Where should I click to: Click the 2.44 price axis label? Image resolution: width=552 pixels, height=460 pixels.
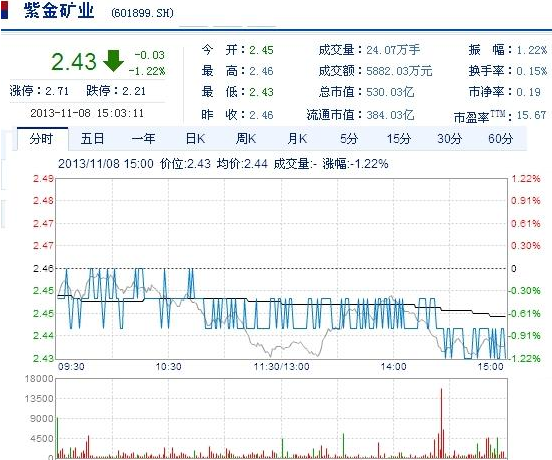[x=43, y=336]
